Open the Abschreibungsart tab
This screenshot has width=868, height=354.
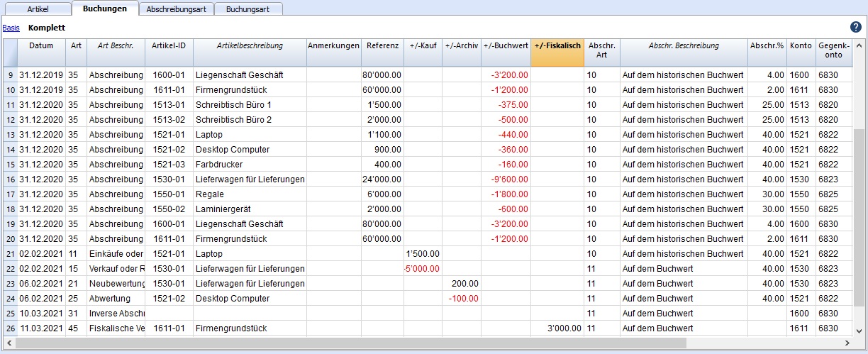(176, 9)
